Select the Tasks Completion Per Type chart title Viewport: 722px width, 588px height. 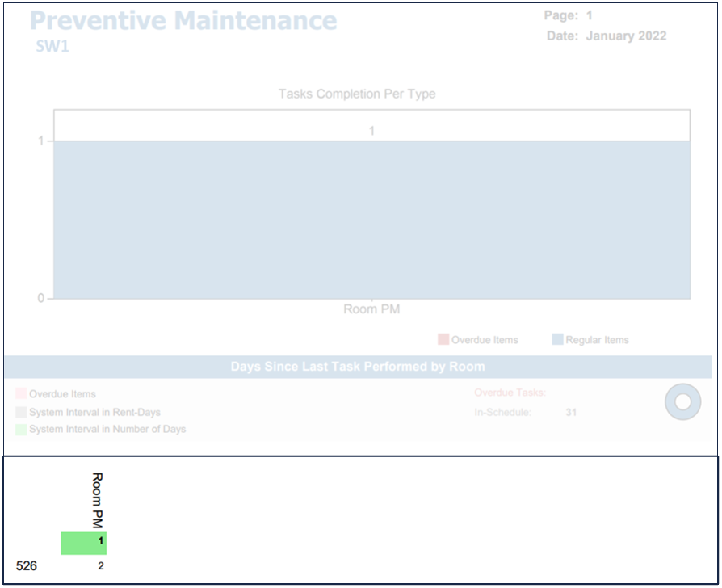pyautogui.click(x=357, y=94)
